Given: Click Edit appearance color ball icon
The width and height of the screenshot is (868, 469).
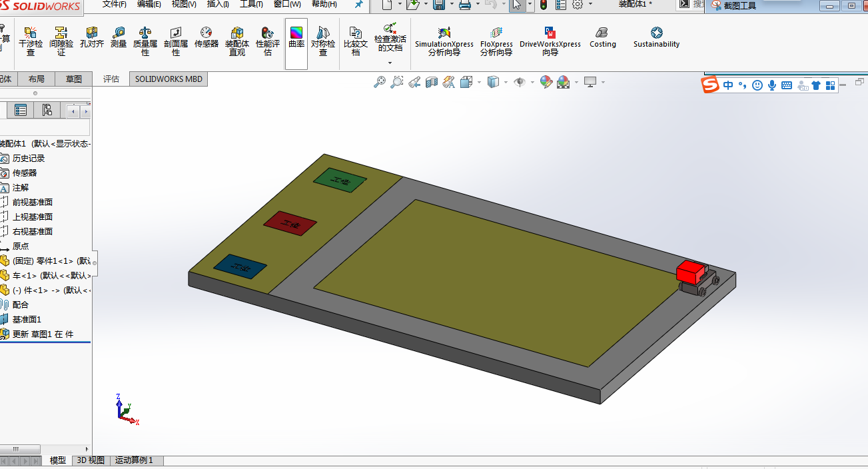Looking at the screenshot, I should (x=546, y=82).
